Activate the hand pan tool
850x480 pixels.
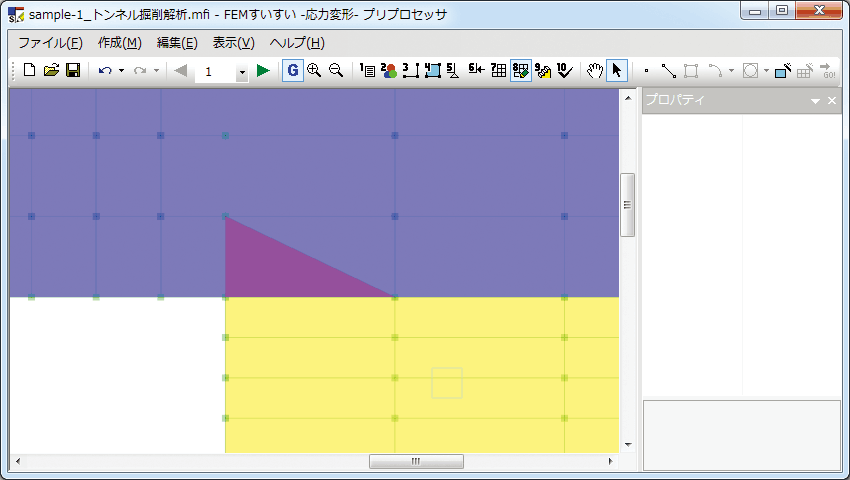click(x=595, y=71)
